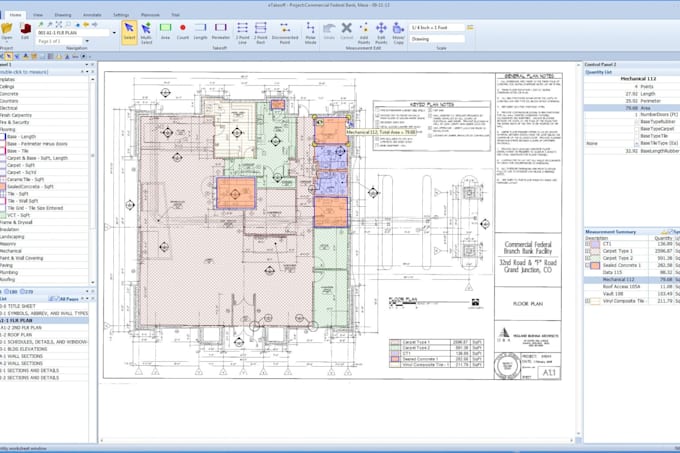Choose the Edit Points tool

click(381, 33)
